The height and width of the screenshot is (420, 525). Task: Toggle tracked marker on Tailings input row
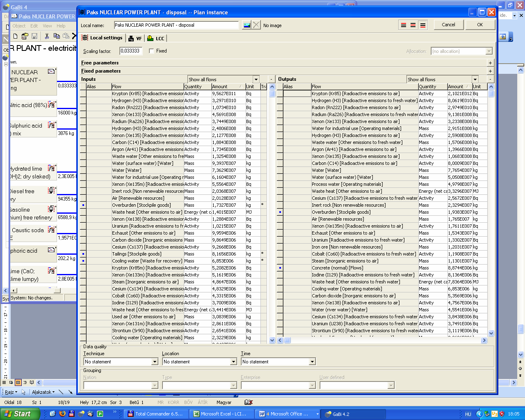click(x=83, y=254)
